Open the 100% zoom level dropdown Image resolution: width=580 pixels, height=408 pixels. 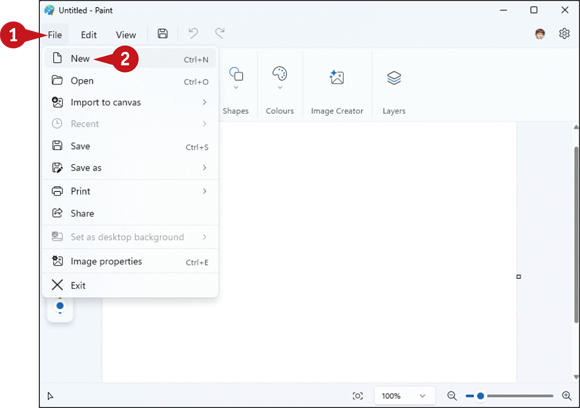click(x=404, y=396)
